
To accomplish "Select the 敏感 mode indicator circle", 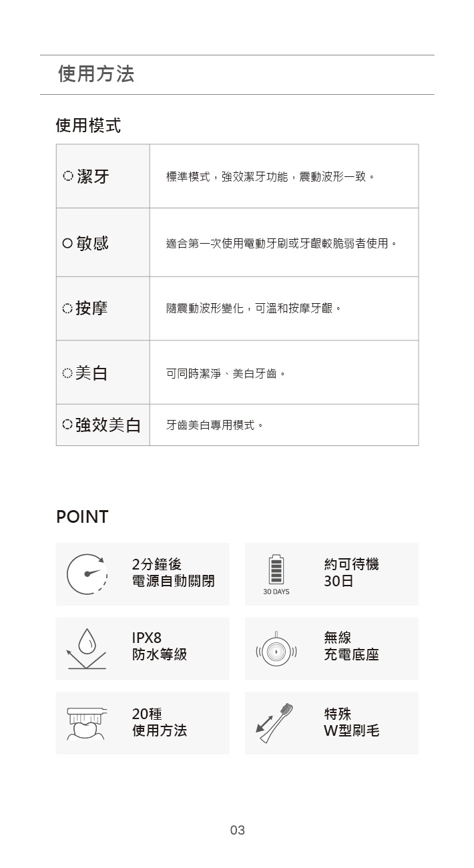I will [67, 244].
